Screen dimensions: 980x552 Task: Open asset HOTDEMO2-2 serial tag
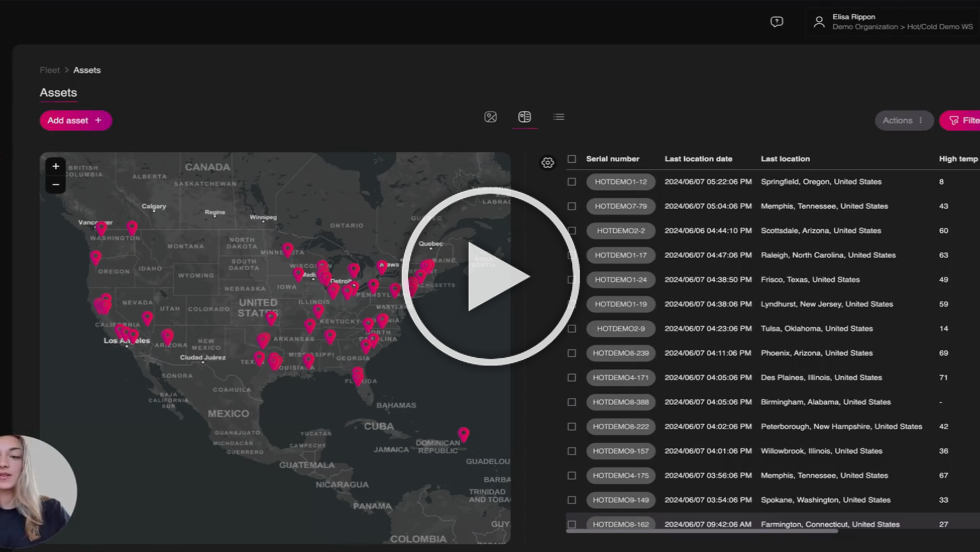[x=620, y=231]
